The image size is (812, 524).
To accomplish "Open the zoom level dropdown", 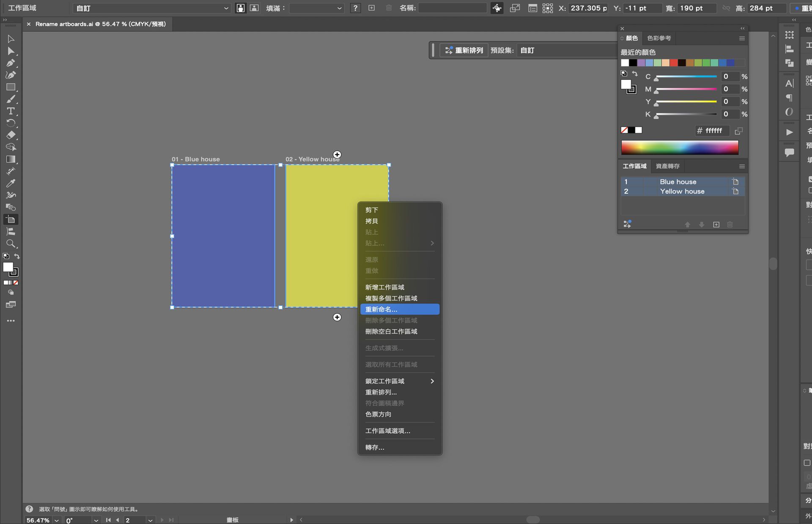I will [56, 520].
